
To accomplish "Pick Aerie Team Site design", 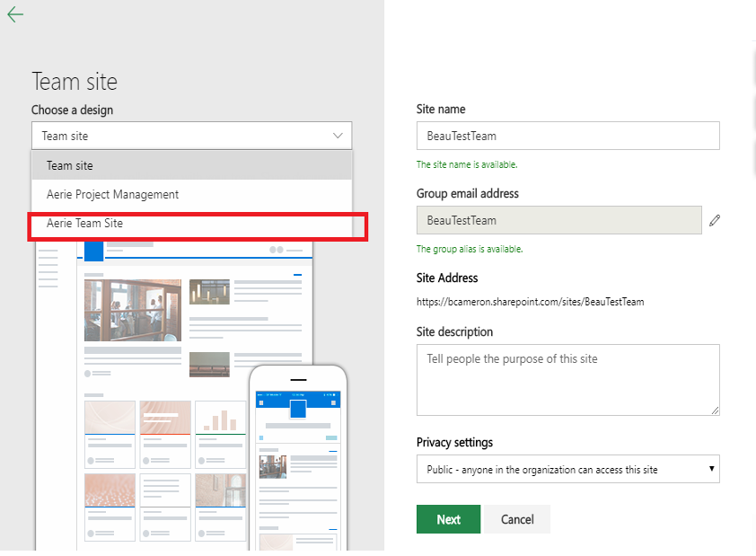I will coord(192,224).
